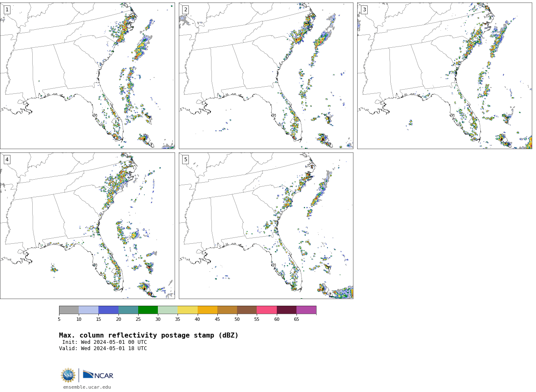This screenshot has height=392, width=536.
Task: Click the Init: Wed 2024-05-01 00 UTC text
Action: (105, 342)
